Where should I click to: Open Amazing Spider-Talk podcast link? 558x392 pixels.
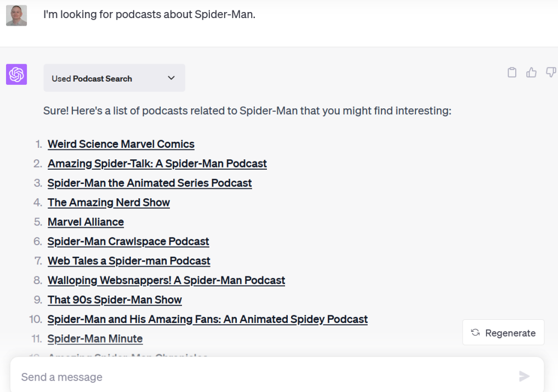click(157, 164)
